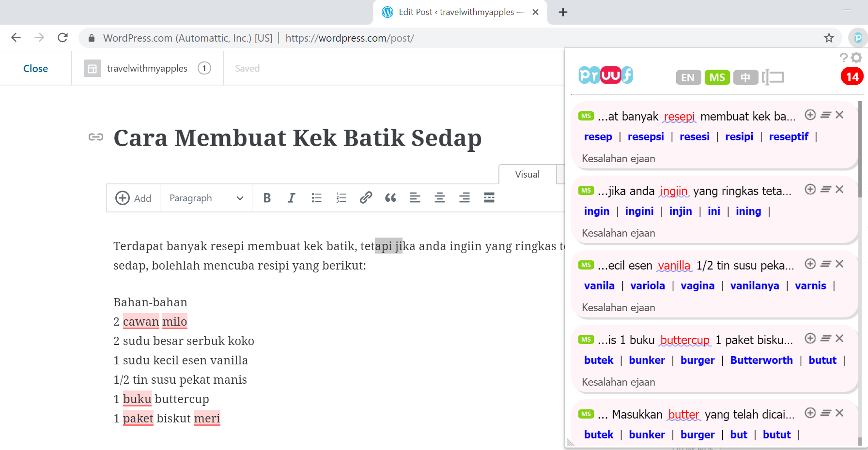Choose suggestion 'vanila'

tap(599, 286)
